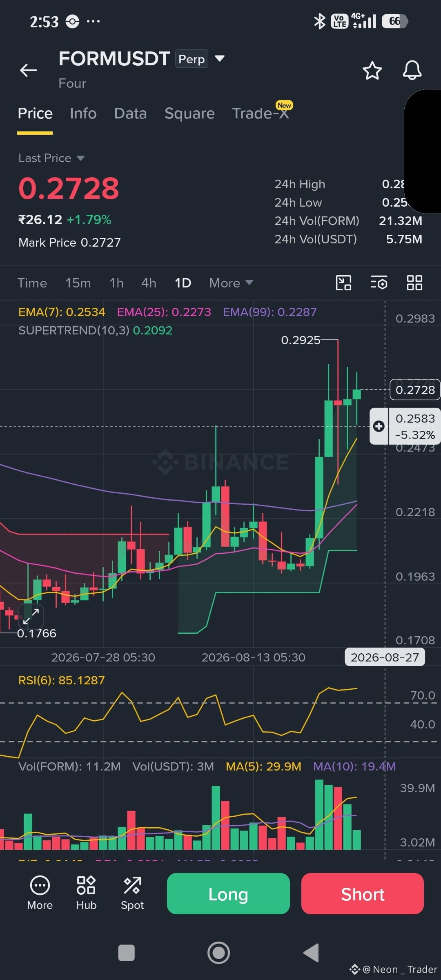
Task: Switch to the Data tab
Action: pyautogui.click(x=130, y=113)
